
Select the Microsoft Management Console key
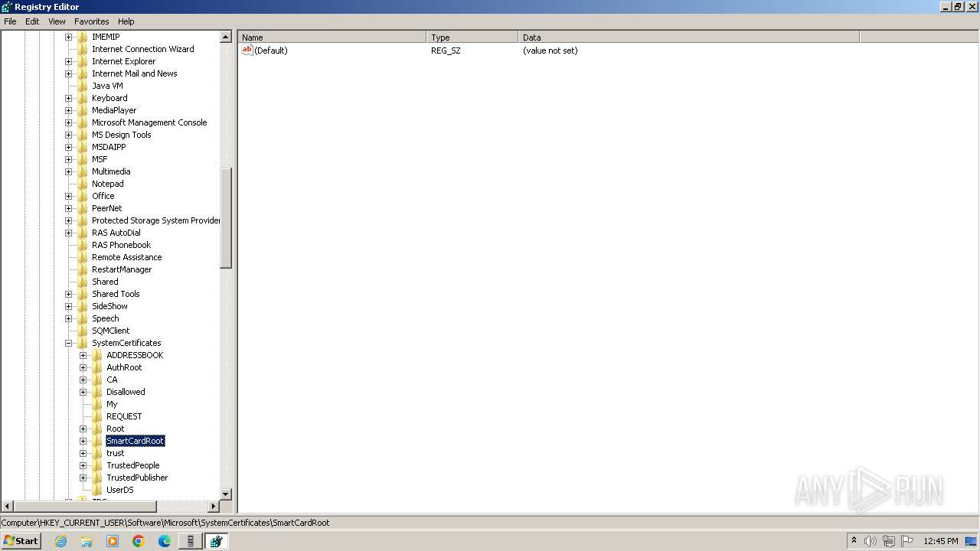pos(149,122)
